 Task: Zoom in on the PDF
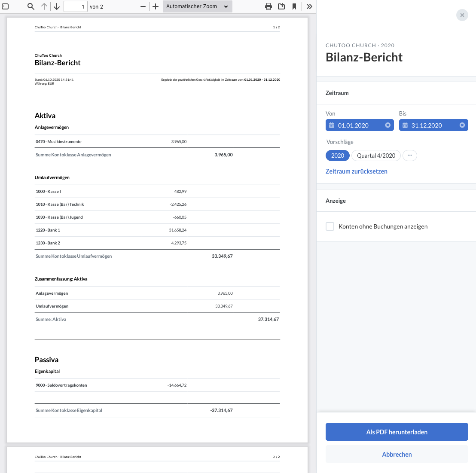(156, 6)
